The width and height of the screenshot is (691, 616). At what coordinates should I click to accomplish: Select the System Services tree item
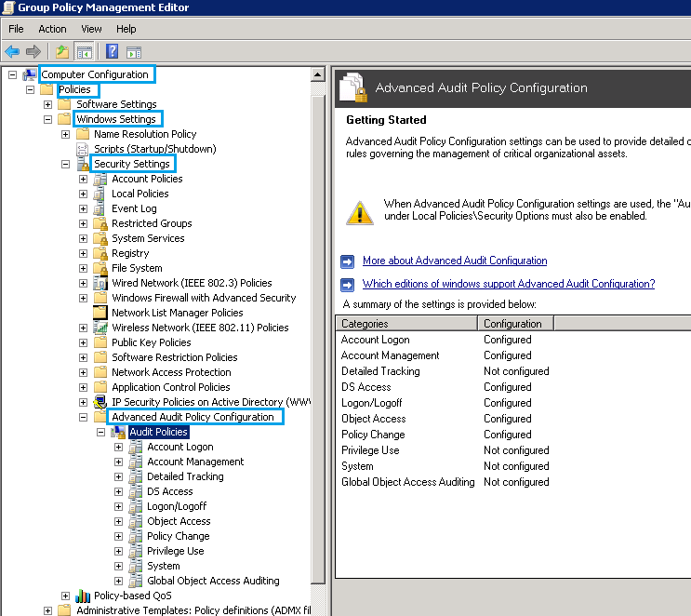click(x=148, y=238)
